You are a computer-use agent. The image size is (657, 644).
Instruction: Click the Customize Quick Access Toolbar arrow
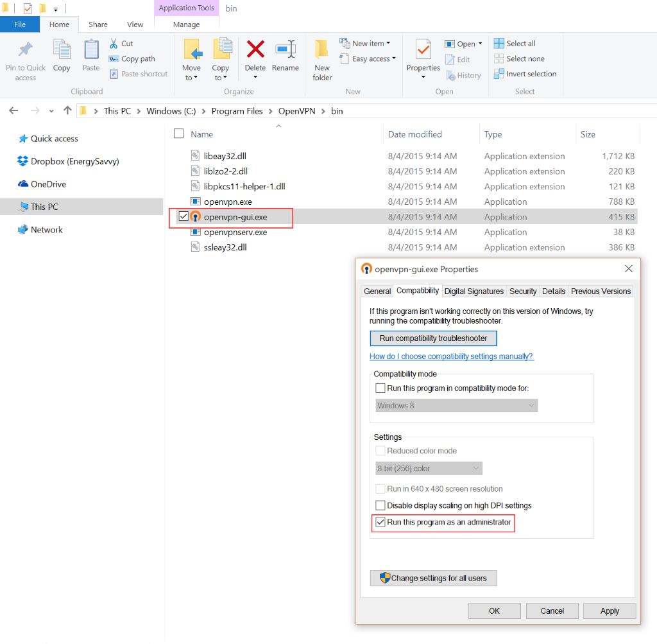(55, 9)
